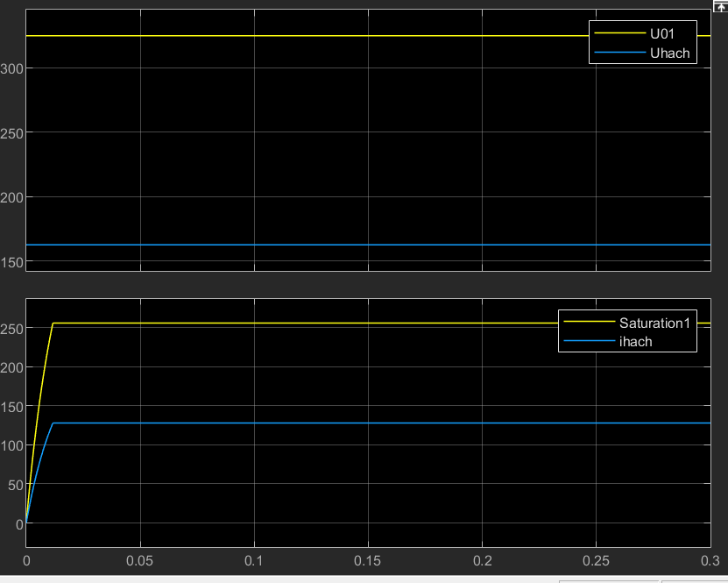Click the 0.15 tick label on time axis
This screenshot has width=728, height=583.
tap(368, 559)
